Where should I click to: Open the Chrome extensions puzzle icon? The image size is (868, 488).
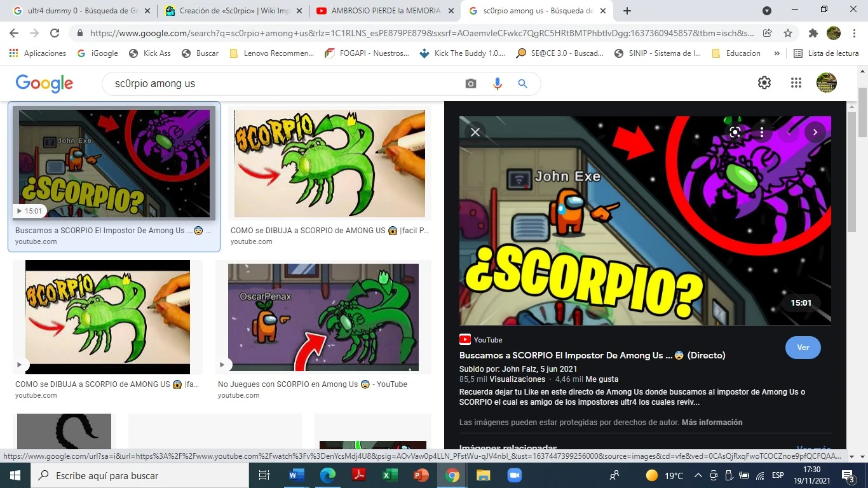tap(813, 33)
